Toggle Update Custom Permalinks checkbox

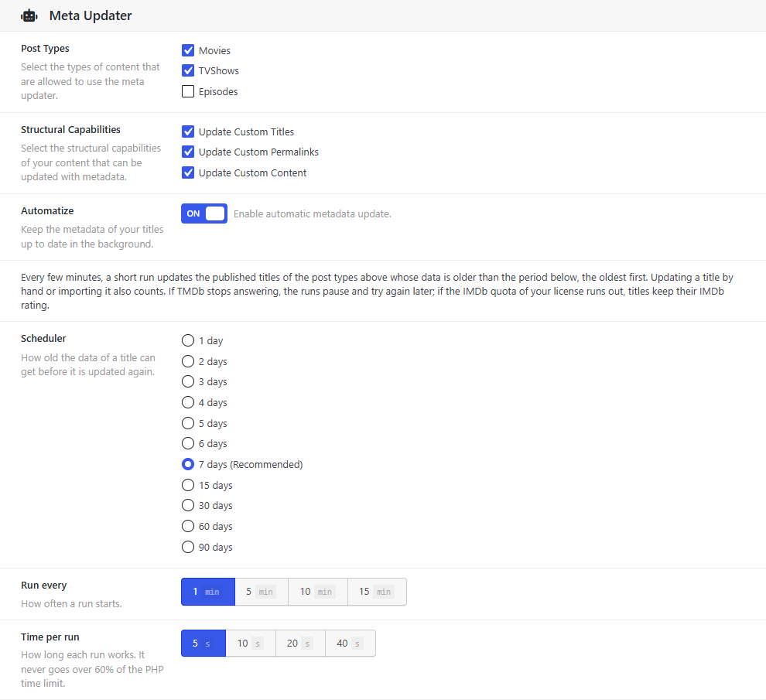[188, 152]
